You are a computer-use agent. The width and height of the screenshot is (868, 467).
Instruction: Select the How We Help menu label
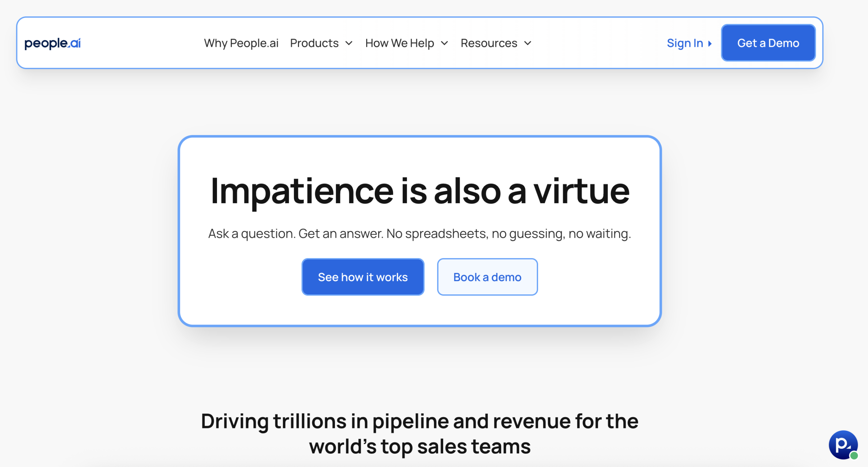pos(399,43)
